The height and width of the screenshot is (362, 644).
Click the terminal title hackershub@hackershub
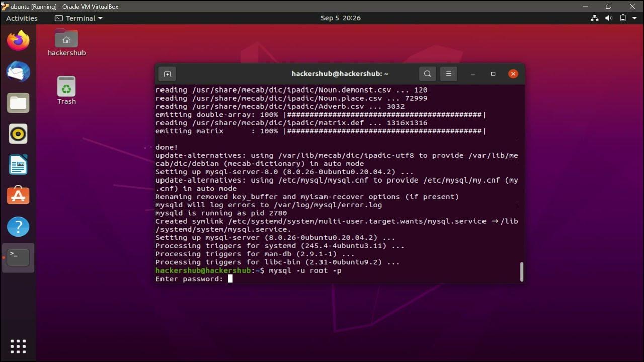[x=340, y=74]
